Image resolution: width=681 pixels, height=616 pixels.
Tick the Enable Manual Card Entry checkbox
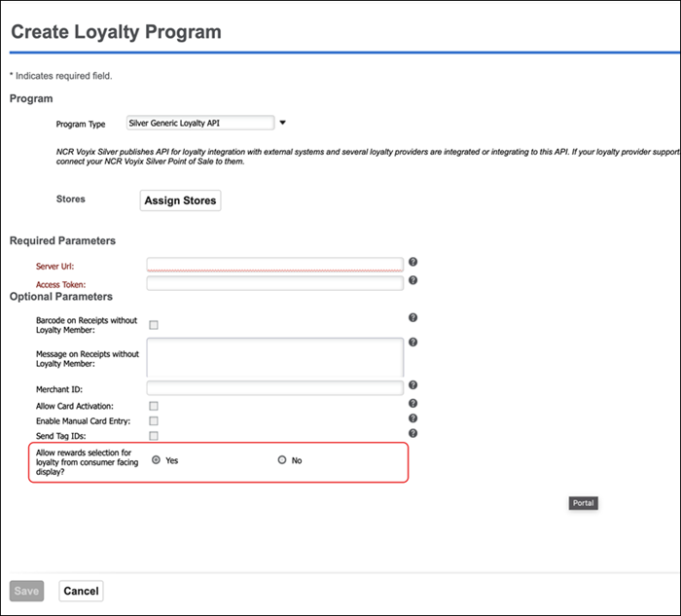tap(154, 420)
